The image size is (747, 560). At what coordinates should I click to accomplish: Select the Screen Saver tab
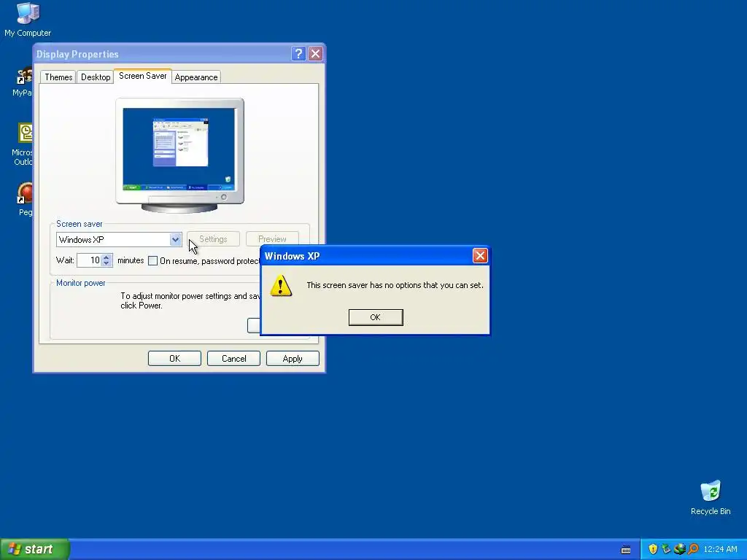click(142, 76)
